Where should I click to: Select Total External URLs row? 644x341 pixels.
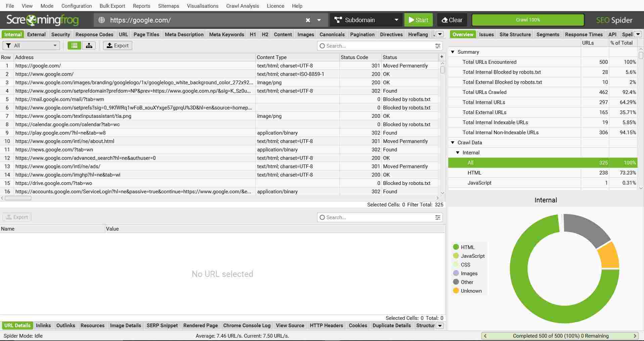click(543, 112)
